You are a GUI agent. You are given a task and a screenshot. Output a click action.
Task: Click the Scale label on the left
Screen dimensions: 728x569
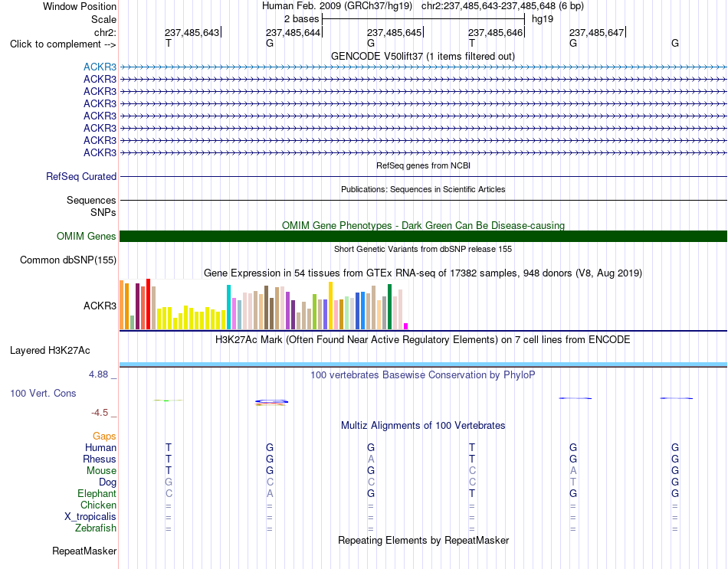[x=103, y=19]
